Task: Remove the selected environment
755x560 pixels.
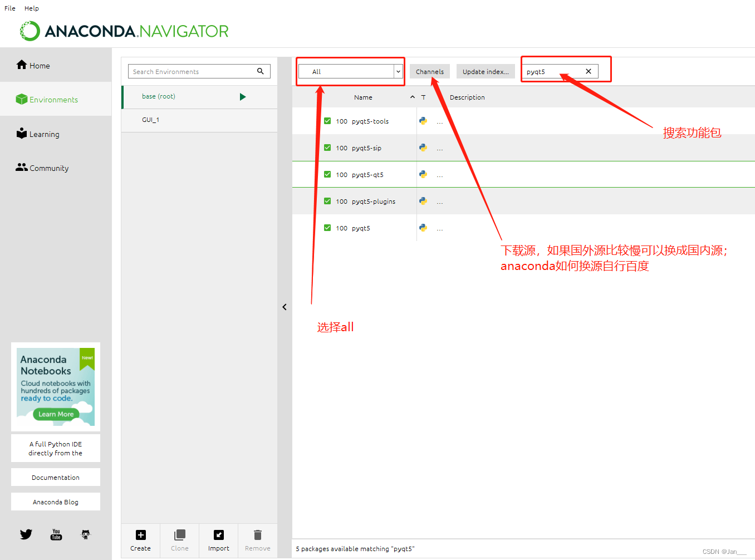Action: click(257, 540)
